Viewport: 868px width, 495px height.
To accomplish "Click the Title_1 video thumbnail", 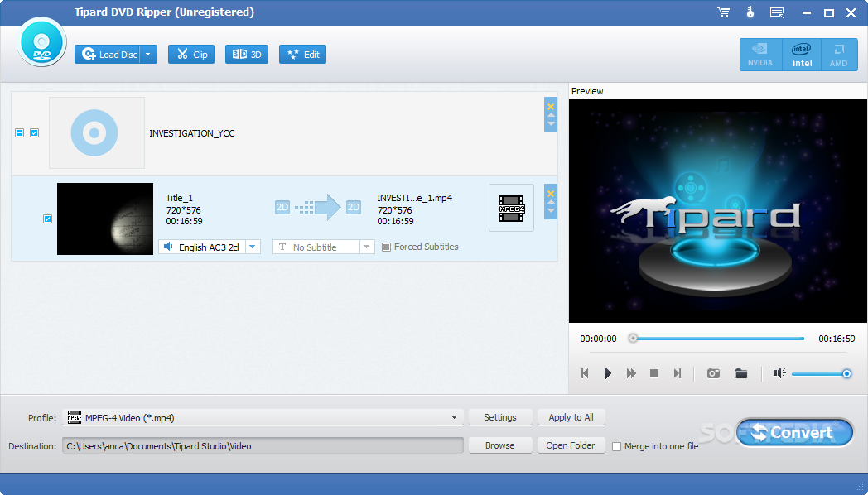I will [x=105, y=219].
